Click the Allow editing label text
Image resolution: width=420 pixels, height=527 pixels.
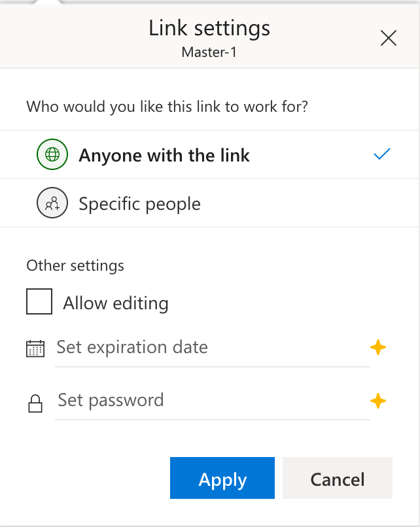[x=116, y=303]
